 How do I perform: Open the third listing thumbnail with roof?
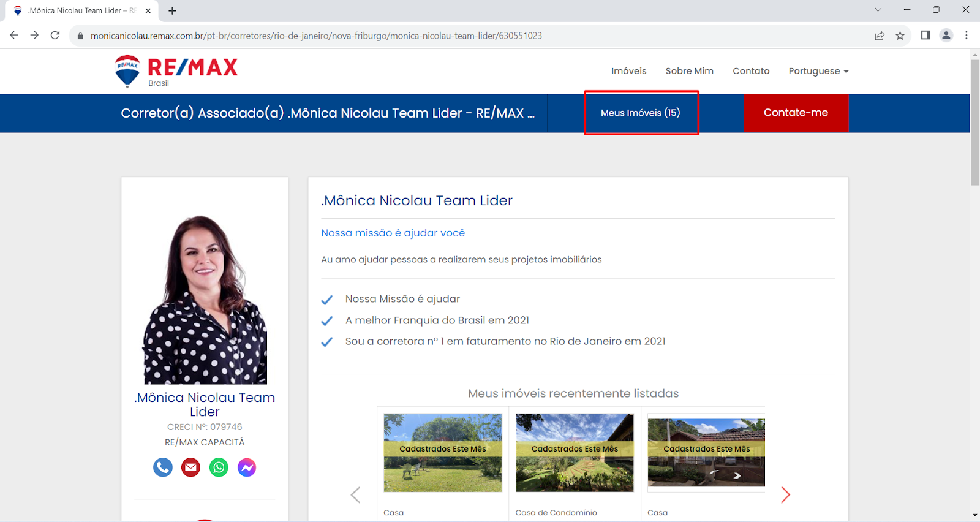pyautogui.click(x=706, y=453)
